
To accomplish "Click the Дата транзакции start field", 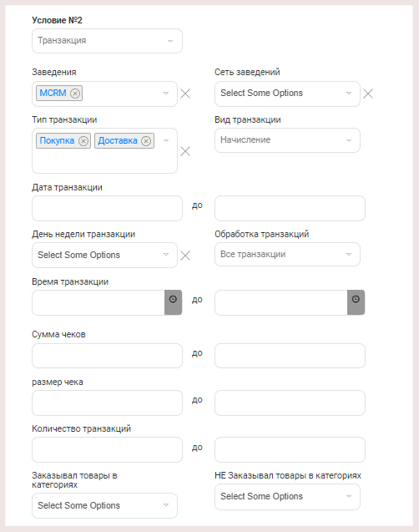I will point(107,208).
